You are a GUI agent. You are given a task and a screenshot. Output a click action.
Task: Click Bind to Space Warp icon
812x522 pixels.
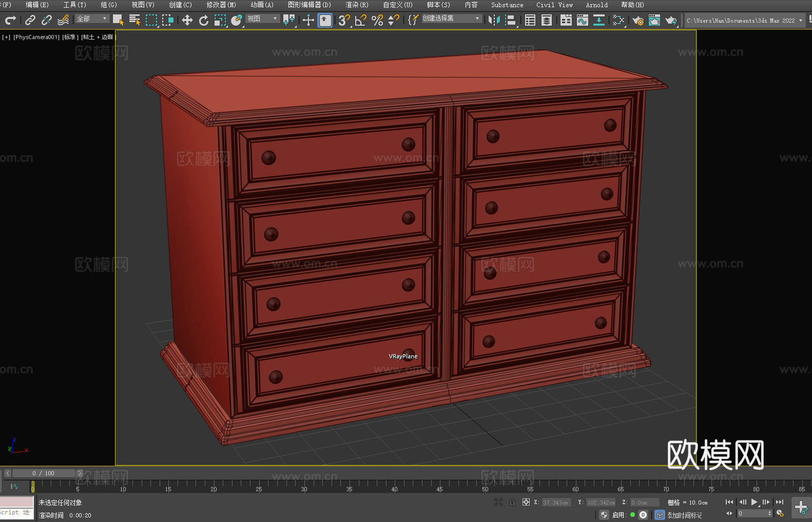(63, 20)
